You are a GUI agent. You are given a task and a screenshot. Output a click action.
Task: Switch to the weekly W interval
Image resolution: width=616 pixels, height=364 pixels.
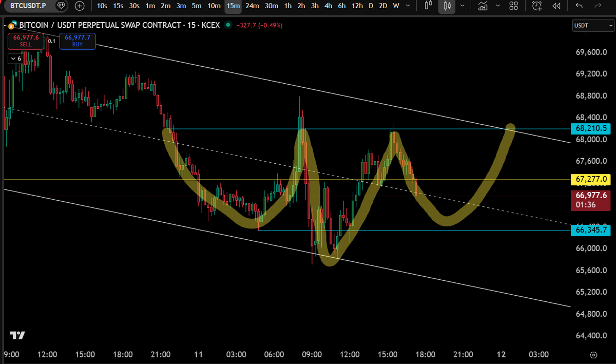coord(396,6)
